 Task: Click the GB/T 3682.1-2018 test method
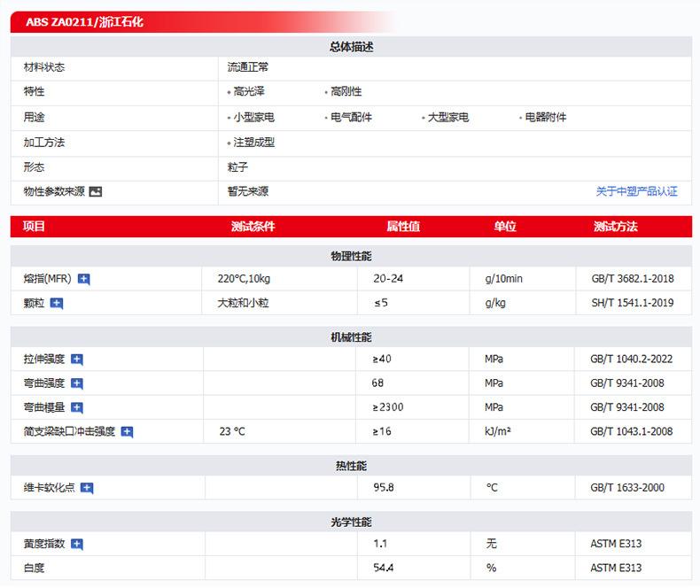[x=632, y=279]
